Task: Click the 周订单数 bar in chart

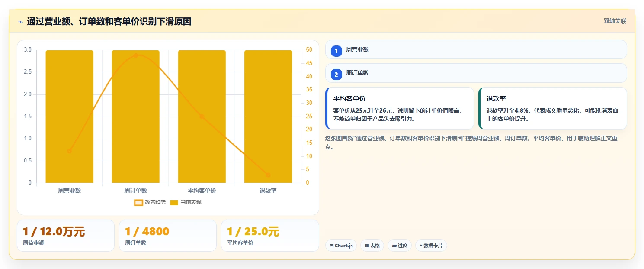Action: [135, 117]
